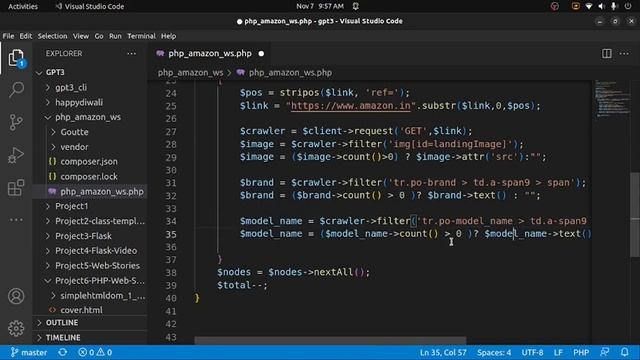Screen dimensions: 640x360
Task: Open the Manage gear icon
Action: pos(16,328)
